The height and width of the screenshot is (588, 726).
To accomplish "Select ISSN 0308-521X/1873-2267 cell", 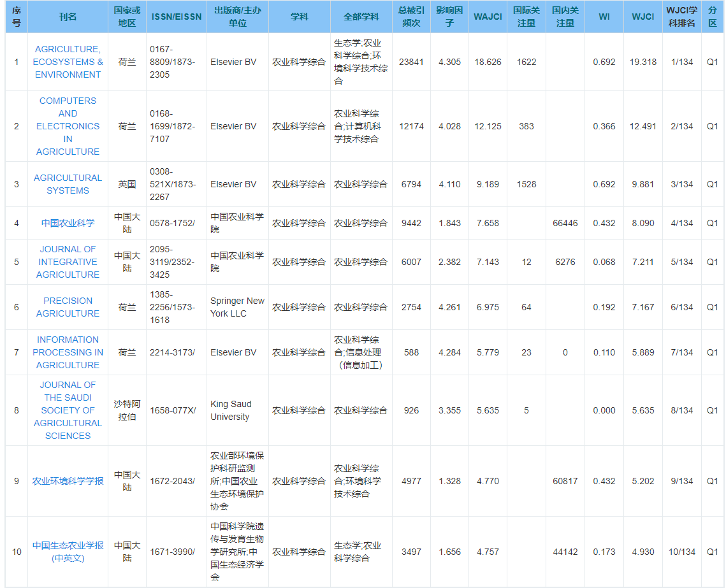I will click(177, 184).
